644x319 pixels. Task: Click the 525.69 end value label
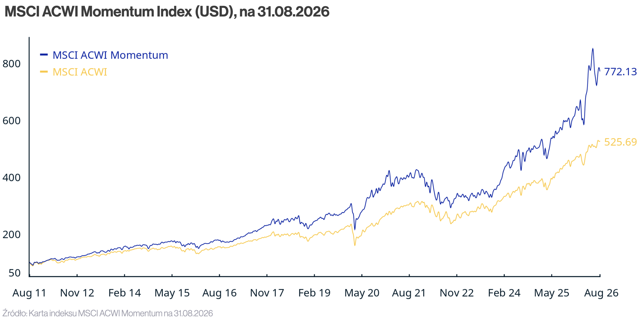pyautogui.click(x=620, y=142)
